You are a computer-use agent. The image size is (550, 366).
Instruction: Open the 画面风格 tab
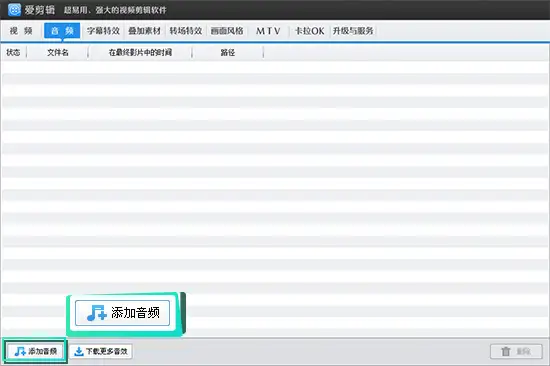(227, 31)
